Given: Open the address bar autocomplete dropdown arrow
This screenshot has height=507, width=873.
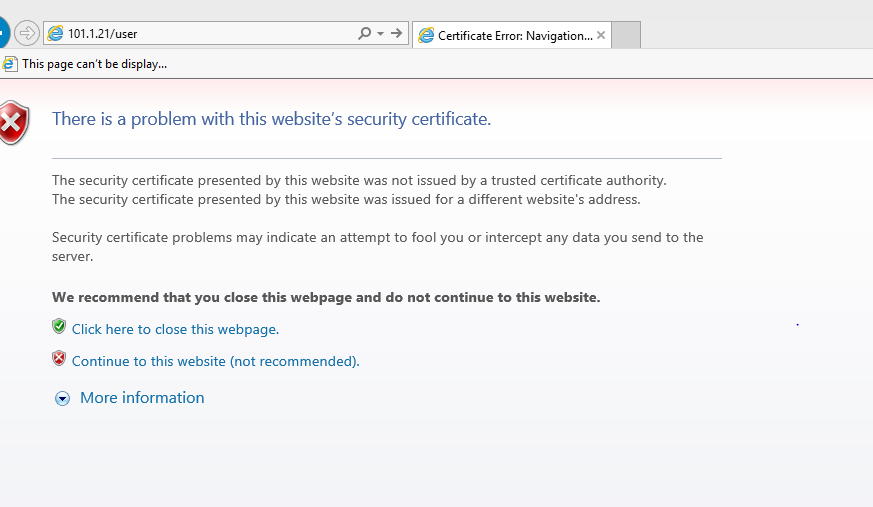Looking at the screenshot, I should (x=380, y=34).
